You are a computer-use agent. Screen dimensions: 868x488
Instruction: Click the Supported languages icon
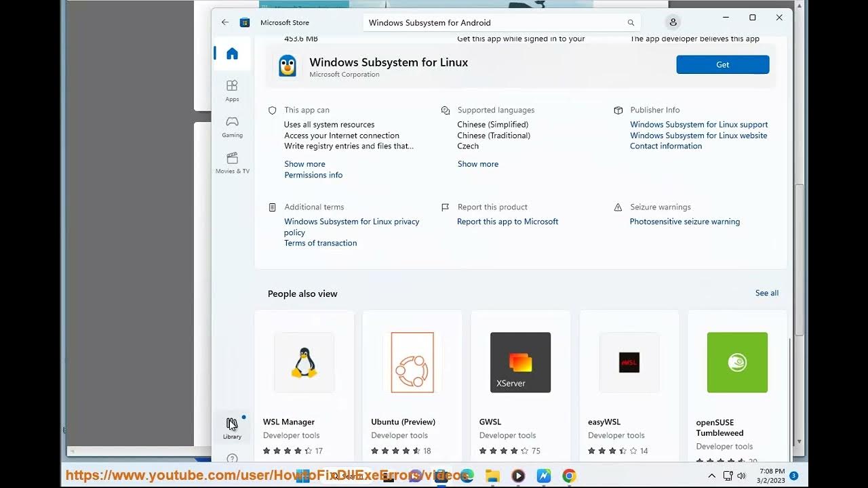pyautogui.click(x=446, y=110)
